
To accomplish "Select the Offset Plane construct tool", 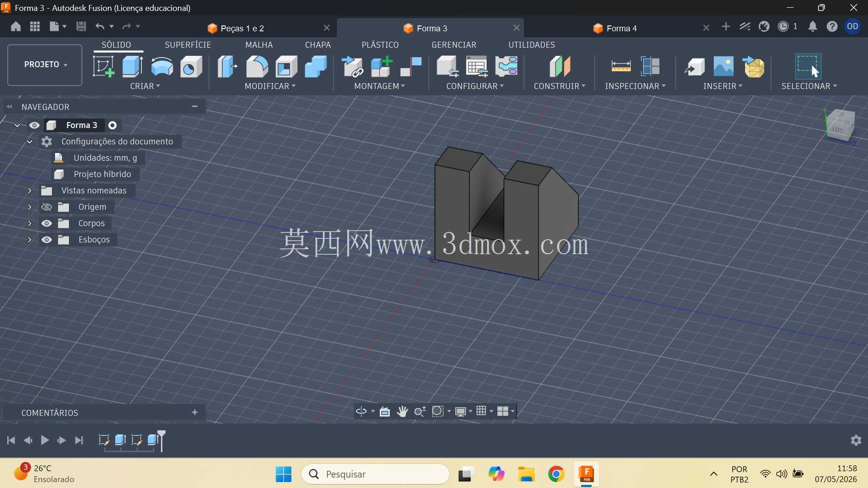I will point(560,66).
